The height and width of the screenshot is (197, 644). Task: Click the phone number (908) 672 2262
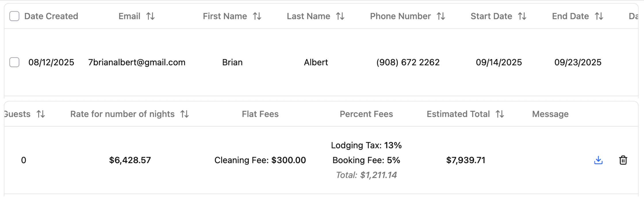tap(408, 62)
